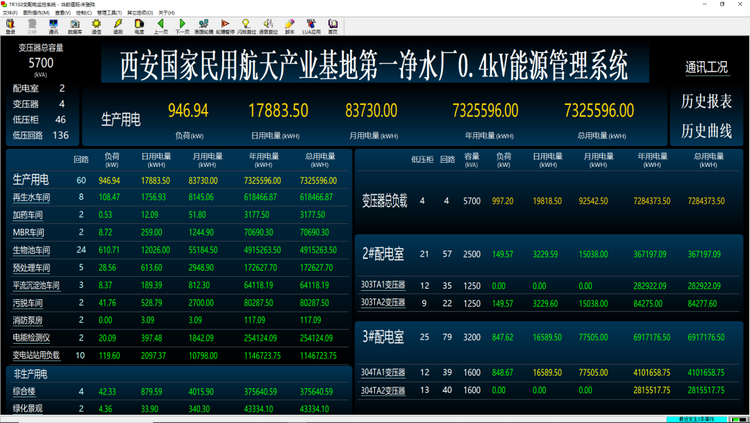Click the 3#配电室 section heading
This screenshot has width=750, height=423.
point(383,337)
